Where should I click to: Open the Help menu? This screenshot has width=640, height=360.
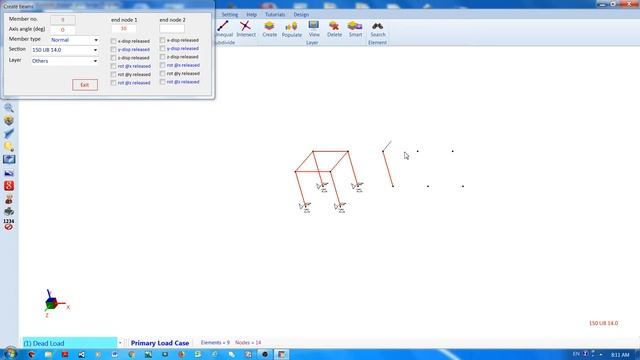coord(251,14)
